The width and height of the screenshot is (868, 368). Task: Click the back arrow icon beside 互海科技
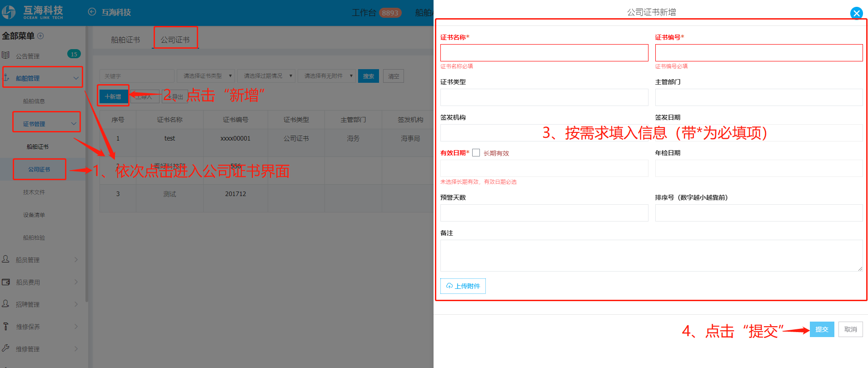tap(92, 12)
